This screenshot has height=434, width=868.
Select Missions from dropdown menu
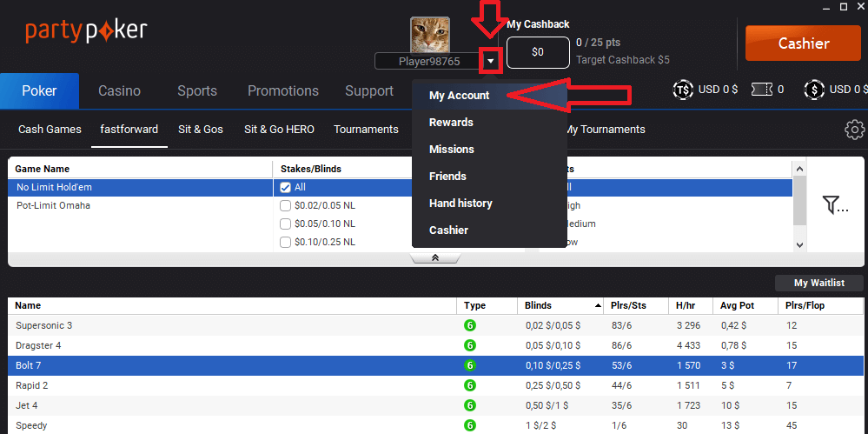point(489,149)
